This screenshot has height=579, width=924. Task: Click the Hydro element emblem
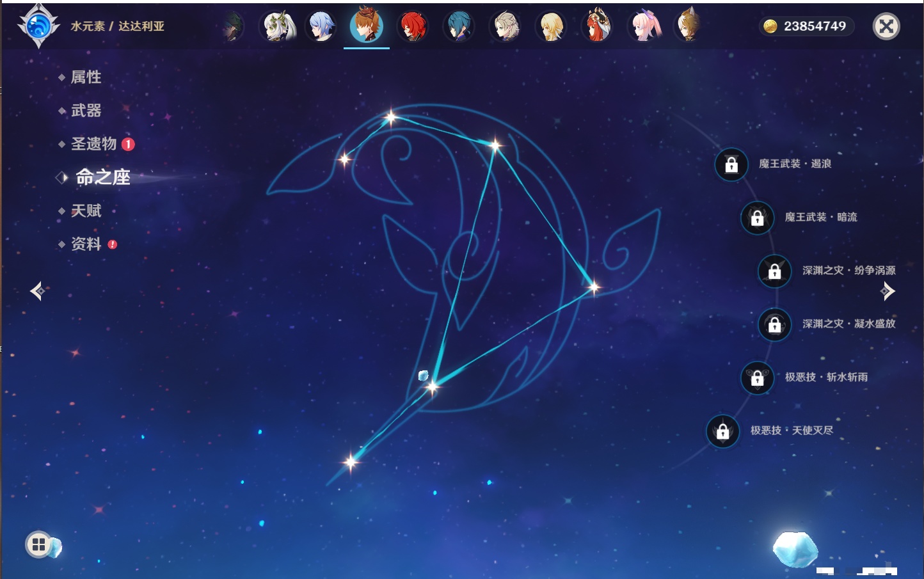[x=39, y=27]
